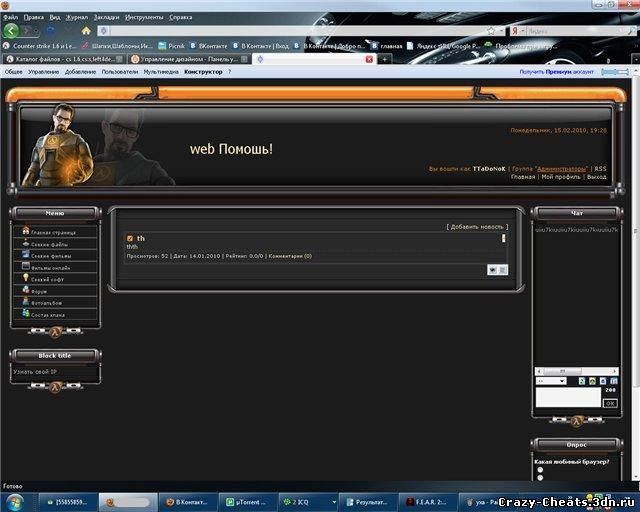Click the reload page icon
Image resolution: width=640 pixels, height=512 pixels.
pyautogui.click(x=50, y=31)
